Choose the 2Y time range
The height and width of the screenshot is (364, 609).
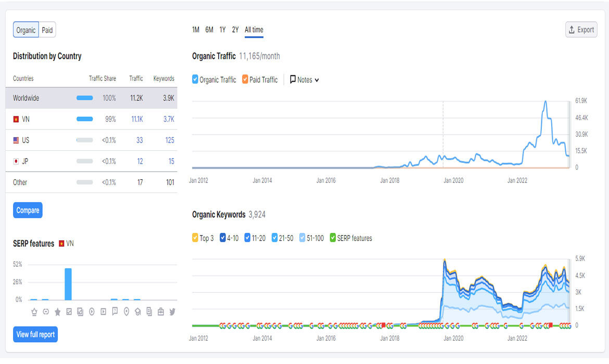click(x=235, y=30)
